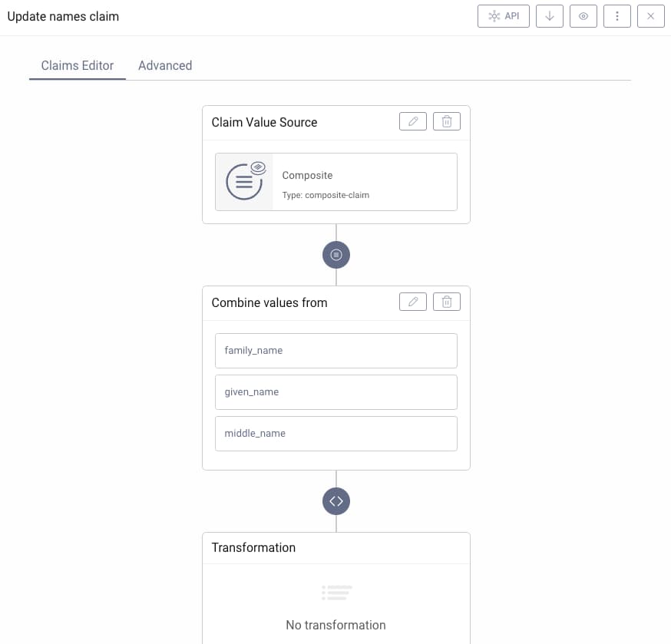Toggle the eye preview icon
The image size is (671, 644).
click(x=583, y=16)
